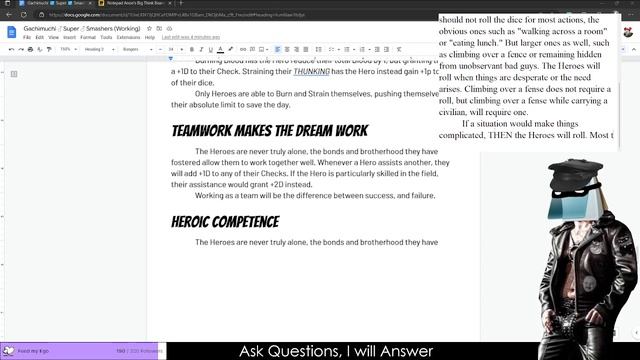Apply a bulleted list
The image size is (640, 360).
347,49
